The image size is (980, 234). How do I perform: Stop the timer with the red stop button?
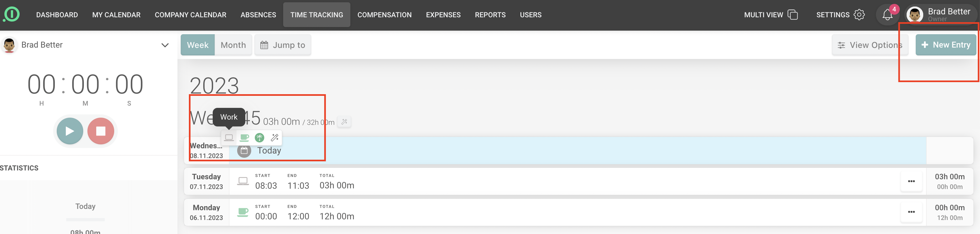101,131
